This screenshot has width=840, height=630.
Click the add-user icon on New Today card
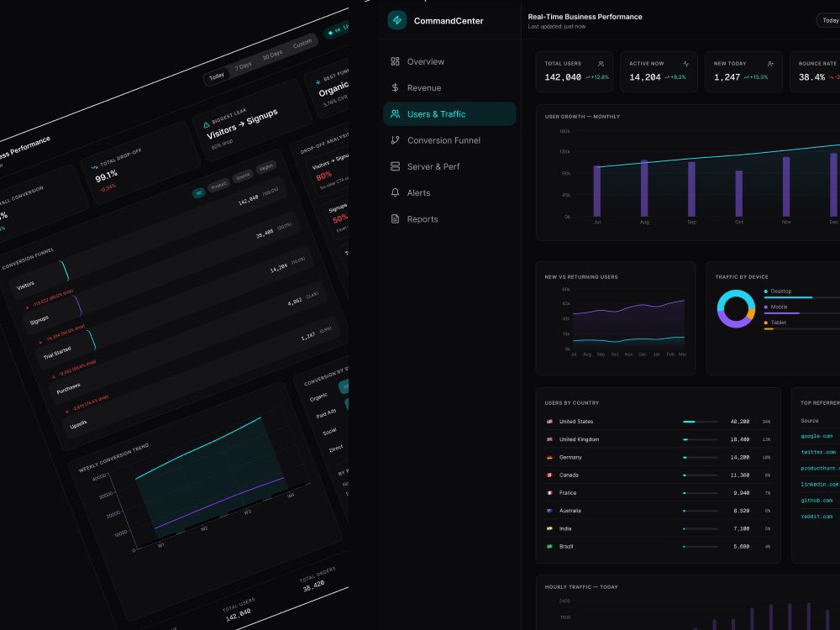[x=770, y=64]
